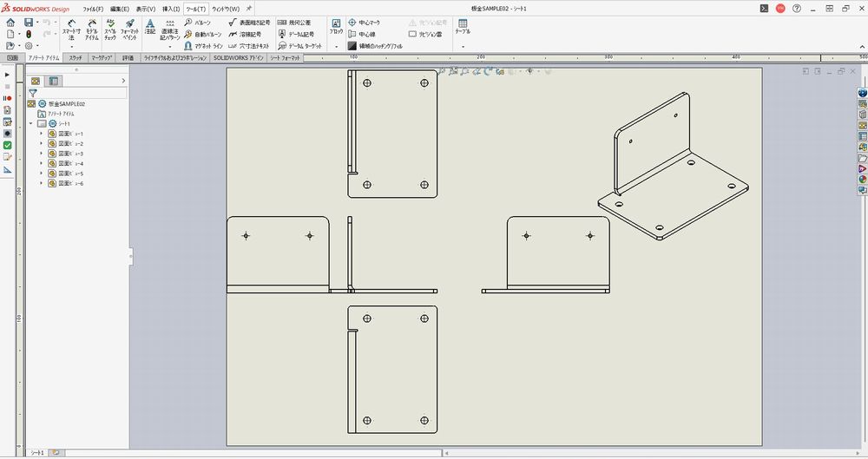Expand 図面ビュー2 in the feature tree
Screen dimensions: 868x459
click(41, 143)
